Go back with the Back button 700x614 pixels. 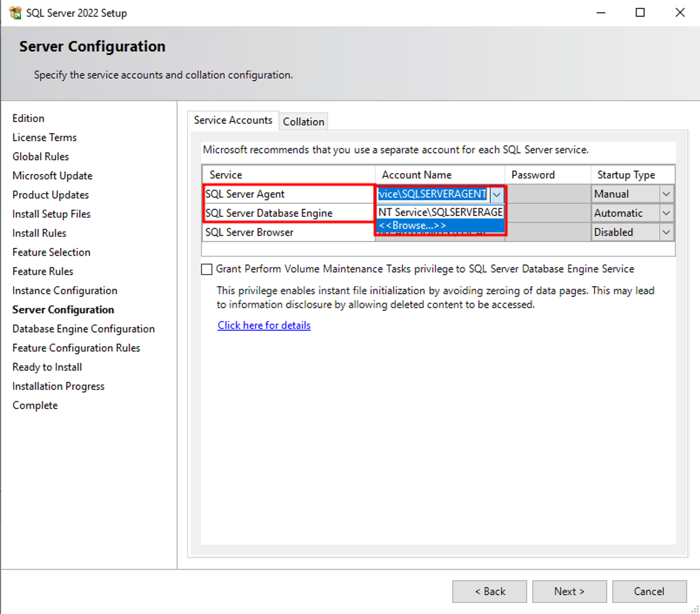pyautogui.click(x=489, y=591)
